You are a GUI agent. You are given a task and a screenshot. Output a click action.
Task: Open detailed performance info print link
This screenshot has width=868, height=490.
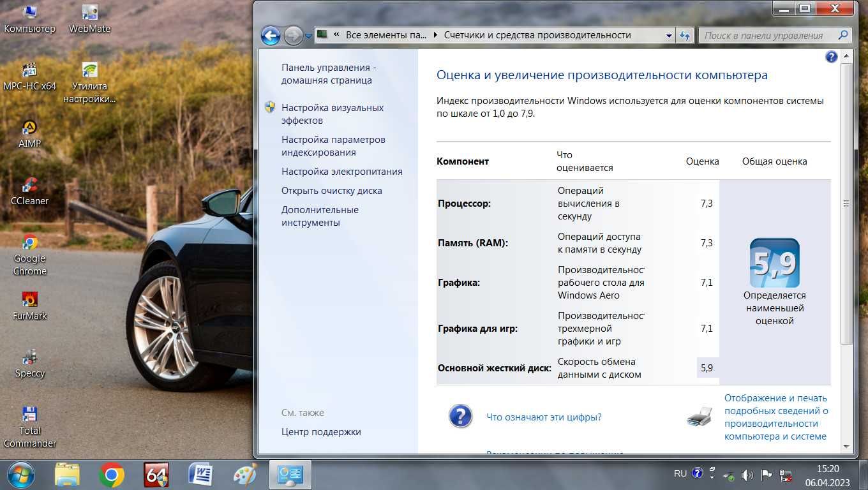click(776, 417)
